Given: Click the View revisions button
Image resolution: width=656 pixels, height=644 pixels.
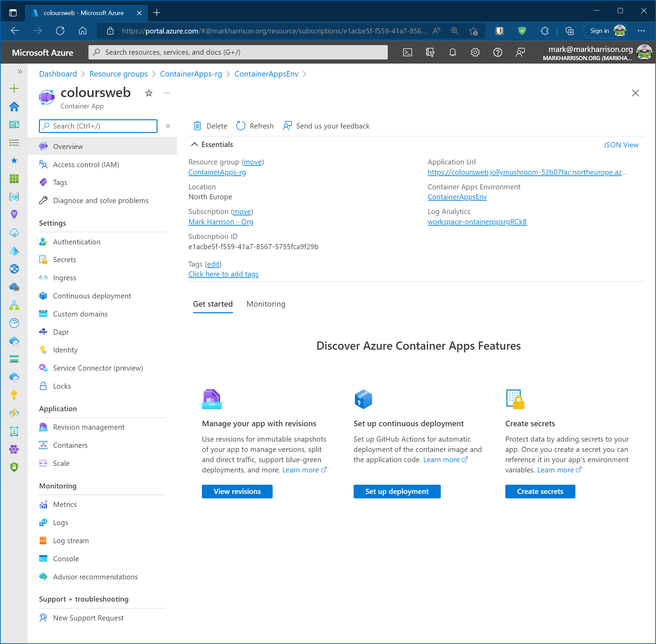Looking at the screenshot, I should coord(237,491).
